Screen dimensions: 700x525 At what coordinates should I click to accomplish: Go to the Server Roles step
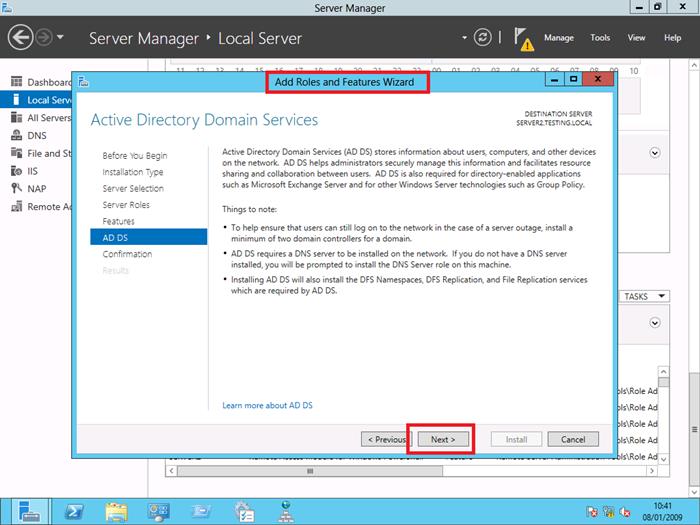(126, 205)
